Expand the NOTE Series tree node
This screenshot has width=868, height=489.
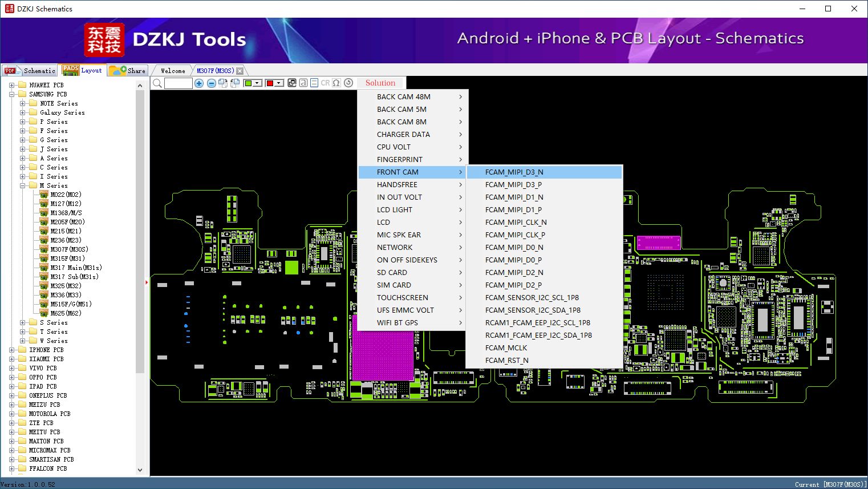click(x=22, y=103)
